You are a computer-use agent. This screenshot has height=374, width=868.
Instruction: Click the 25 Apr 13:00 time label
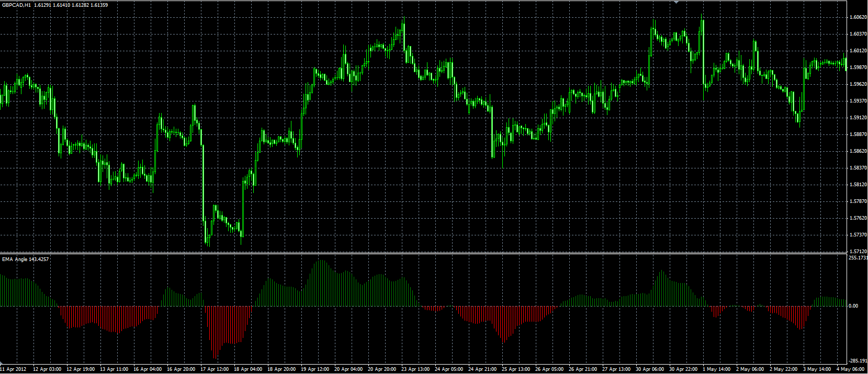[x=516, y=369]
